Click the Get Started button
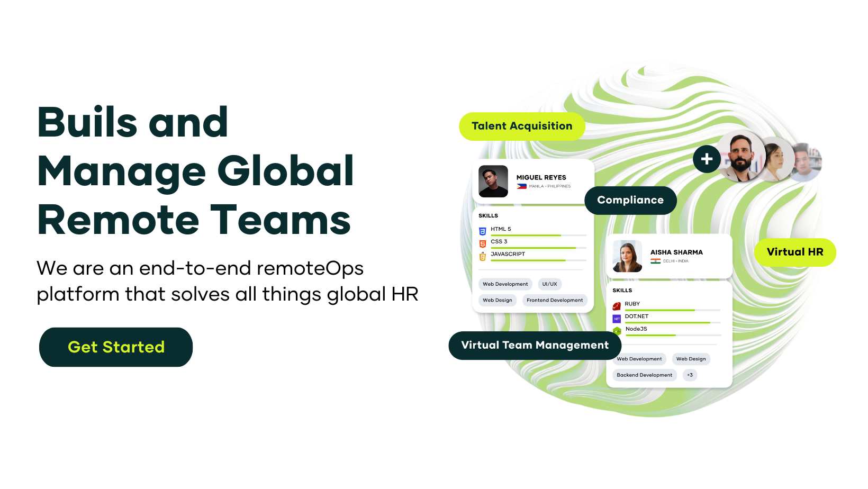 [x=115, y=347]
